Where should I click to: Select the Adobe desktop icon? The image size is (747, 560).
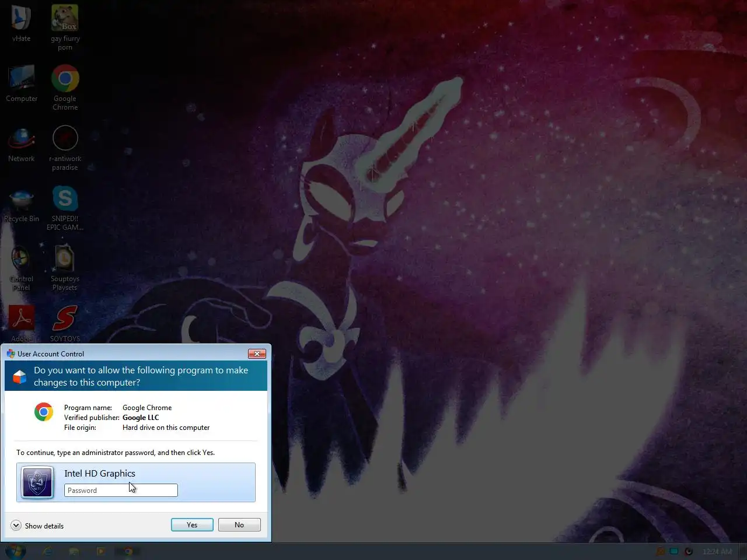tap(22, 324)
